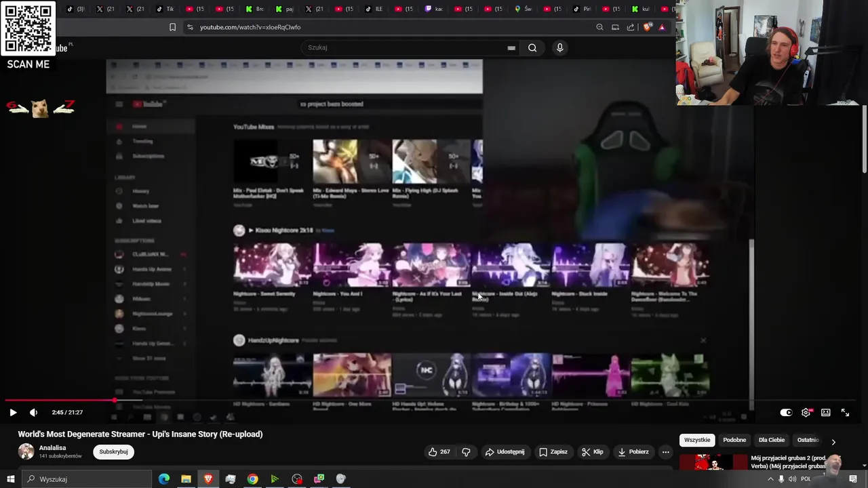Open player settings gear
The width and height of the screenshot is (868, 488).
coord(806,412)
